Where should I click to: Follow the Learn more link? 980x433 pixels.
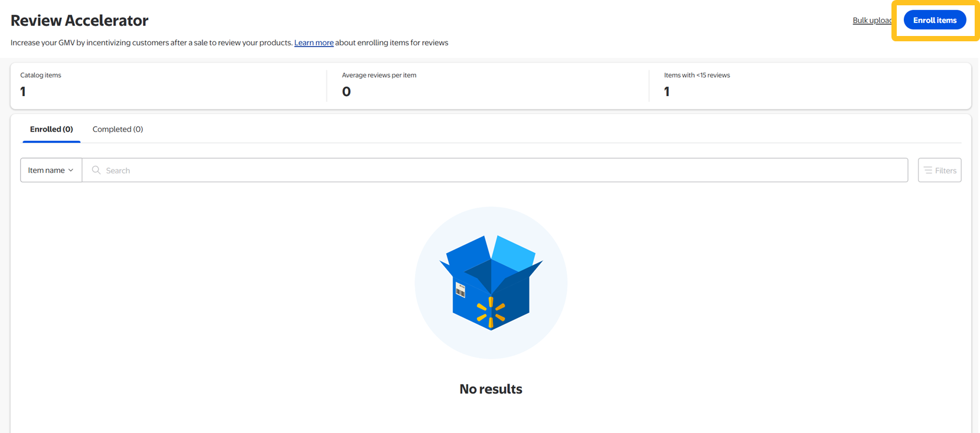click(313, 42)
